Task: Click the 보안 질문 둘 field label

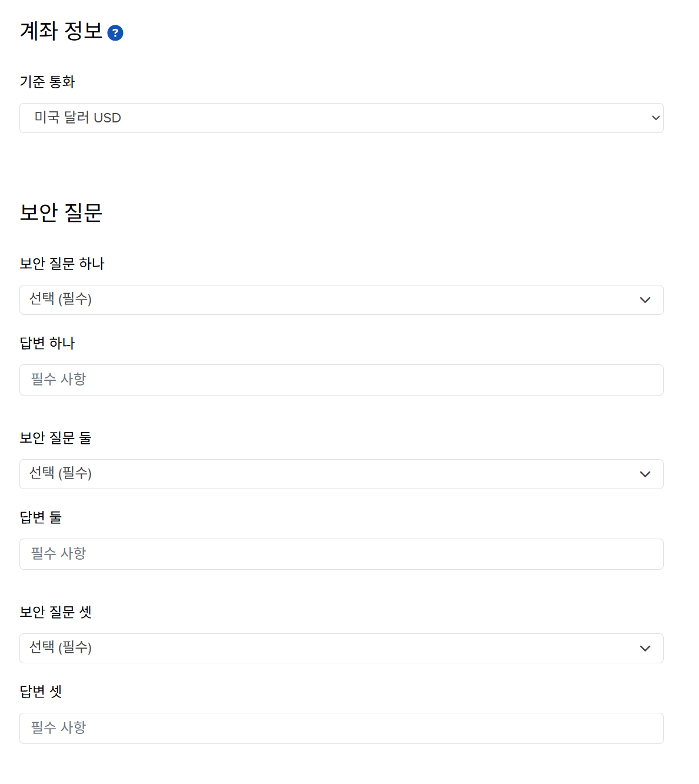Action: click(x=56, y=438)
